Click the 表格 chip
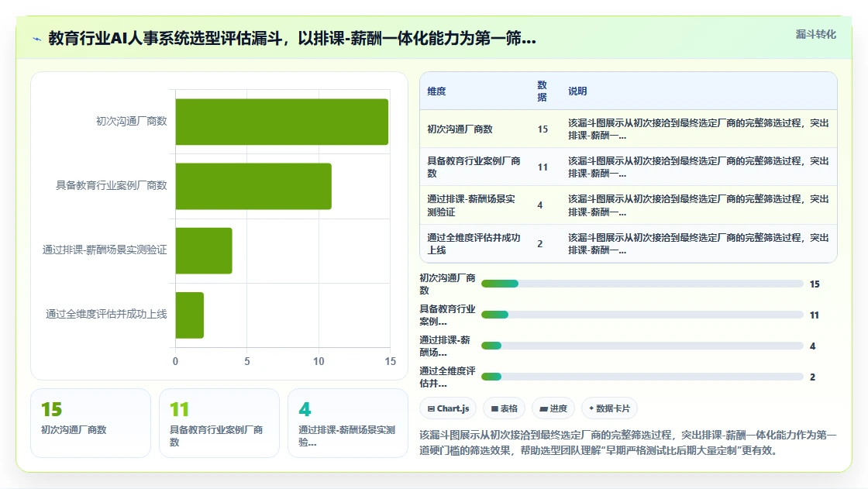Viewport: 868px width, 489px height. click(505, 408)
